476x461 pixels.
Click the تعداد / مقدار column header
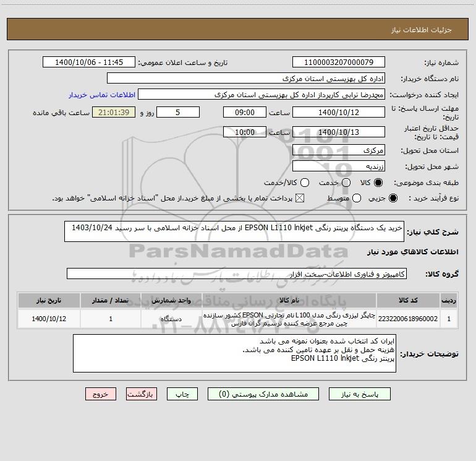(x=111, y=300)
